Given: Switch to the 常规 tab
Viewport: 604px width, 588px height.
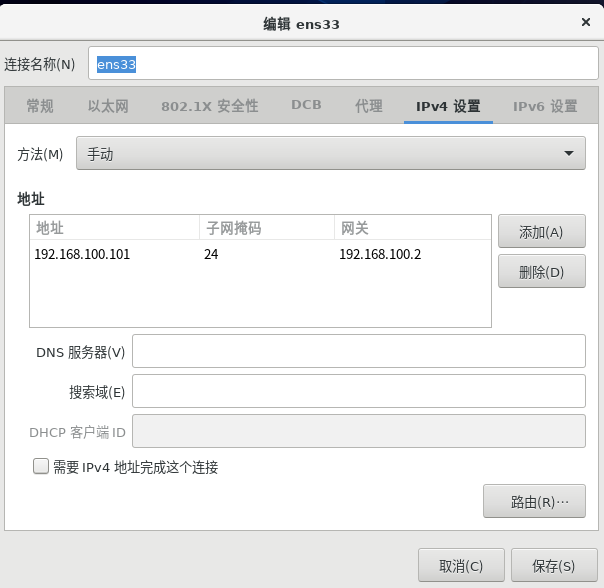Looking at the screenshot, I should (40, 106).
